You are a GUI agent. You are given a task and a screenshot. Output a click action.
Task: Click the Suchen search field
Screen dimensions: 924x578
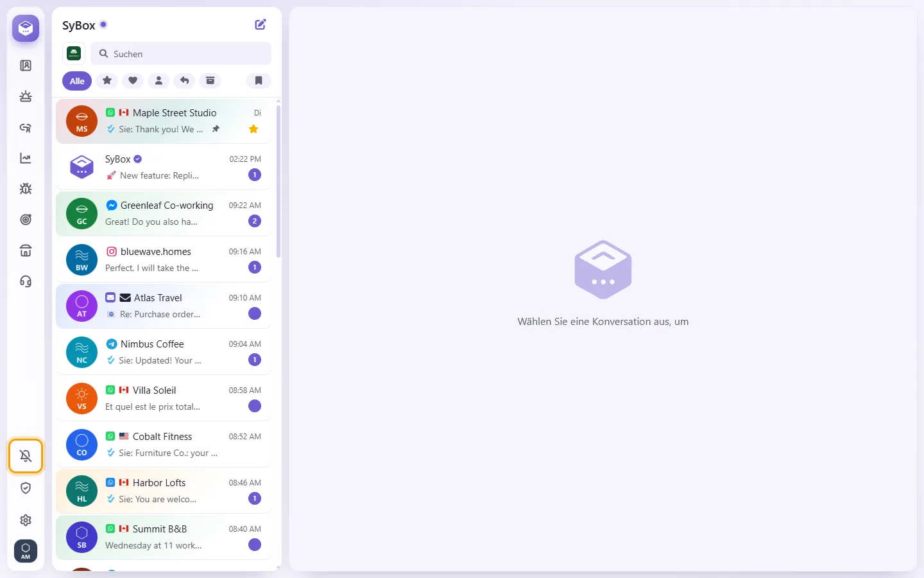pyautogui.click(x=181, y=53)
